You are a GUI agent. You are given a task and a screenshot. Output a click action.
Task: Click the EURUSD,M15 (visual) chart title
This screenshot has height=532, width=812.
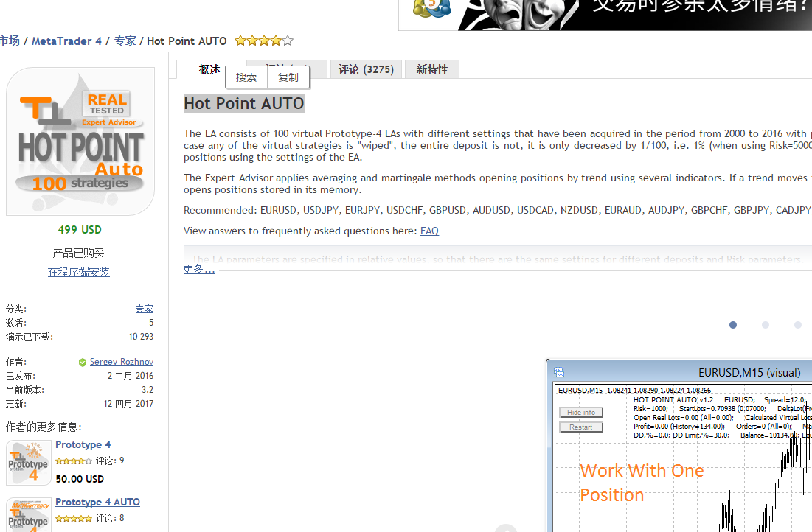[749, 373]
